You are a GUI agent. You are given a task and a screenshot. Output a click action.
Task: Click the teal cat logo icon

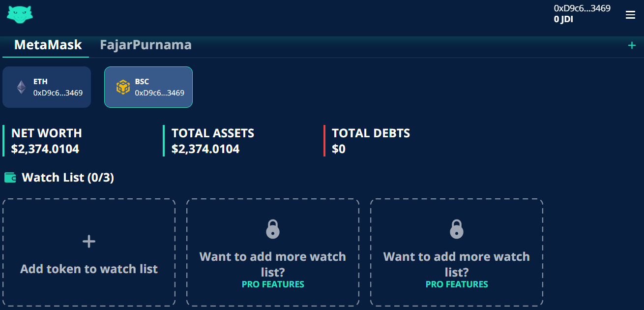coord(20,15)
